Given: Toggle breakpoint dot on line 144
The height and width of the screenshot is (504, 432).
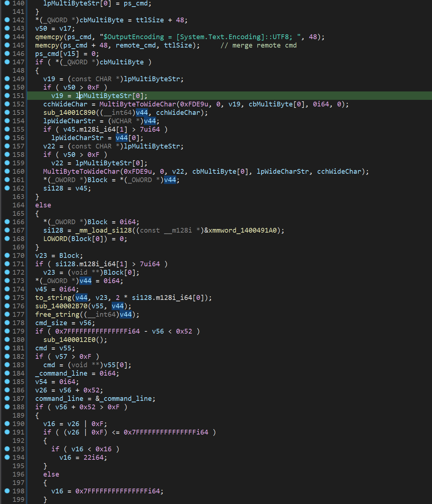Looking at the screenshot, I should click(7, 37).
